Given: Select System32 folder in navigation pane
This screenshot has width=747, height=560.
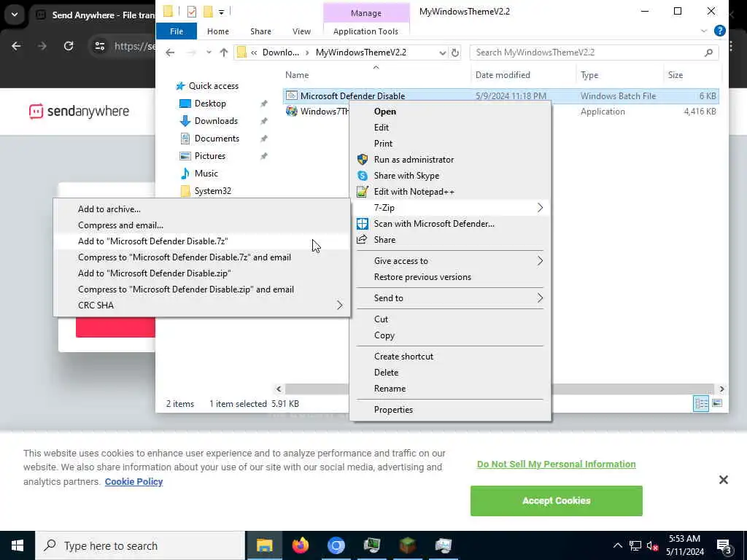Looking at the screenshot, I should click(212, 191).
